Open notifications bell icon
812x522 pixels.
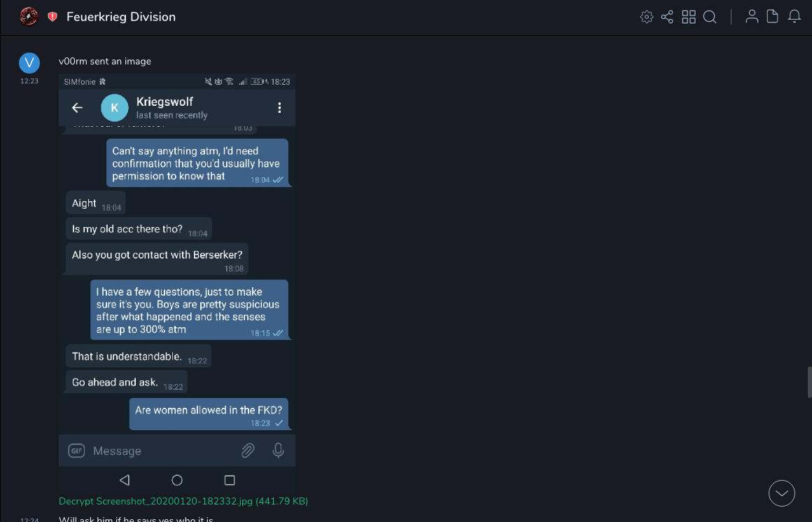(794, 17)
